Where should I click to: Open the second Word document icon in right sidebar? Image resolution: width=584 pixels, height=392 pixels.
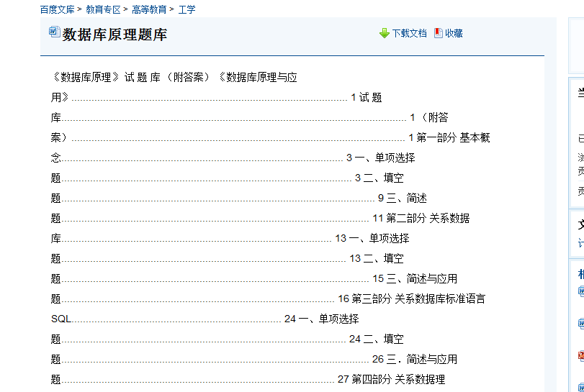click(x=580, y=324)
